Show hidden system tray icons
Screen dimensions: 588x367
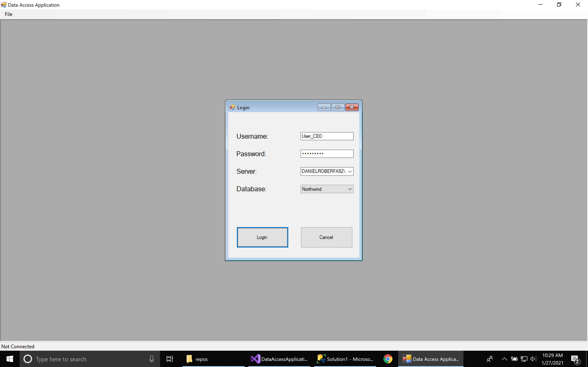pyautogui.click(x=504, y=359)
